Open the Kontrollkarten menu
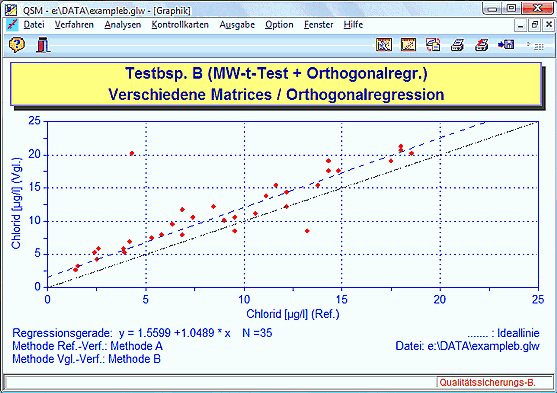Screen dimensions: 557x393 [x=180, y=25]
